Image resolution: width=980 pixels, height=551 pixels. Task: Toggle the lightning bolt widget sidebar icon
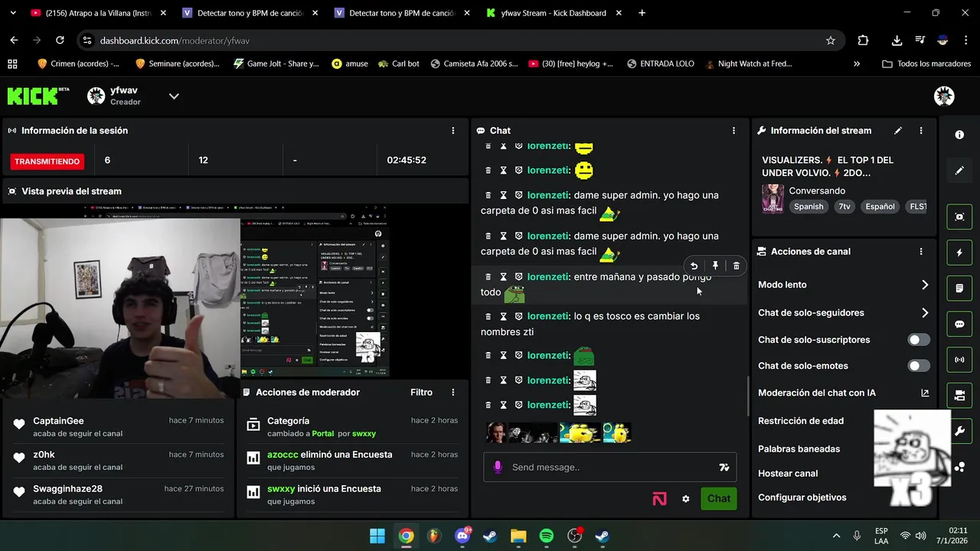tap(959, 253)
